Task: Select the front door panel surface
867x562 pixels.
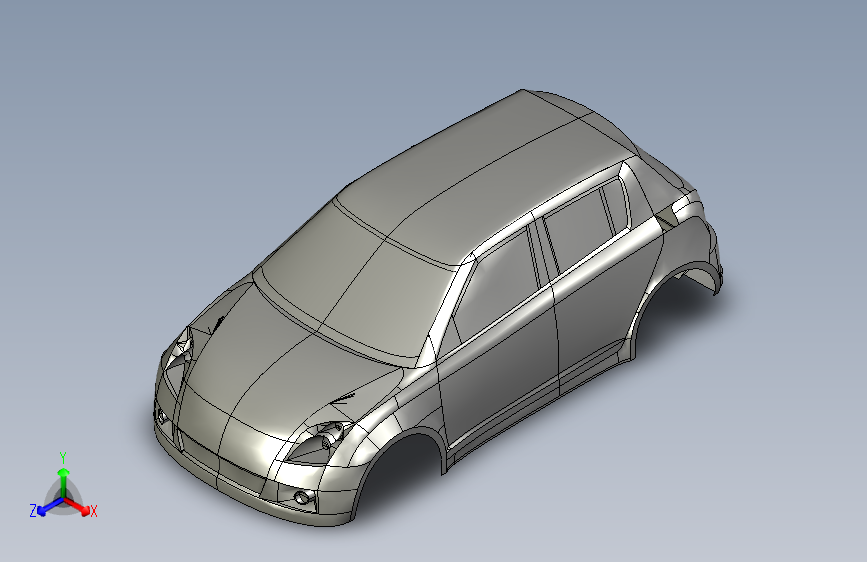Action: coord(498,365)
